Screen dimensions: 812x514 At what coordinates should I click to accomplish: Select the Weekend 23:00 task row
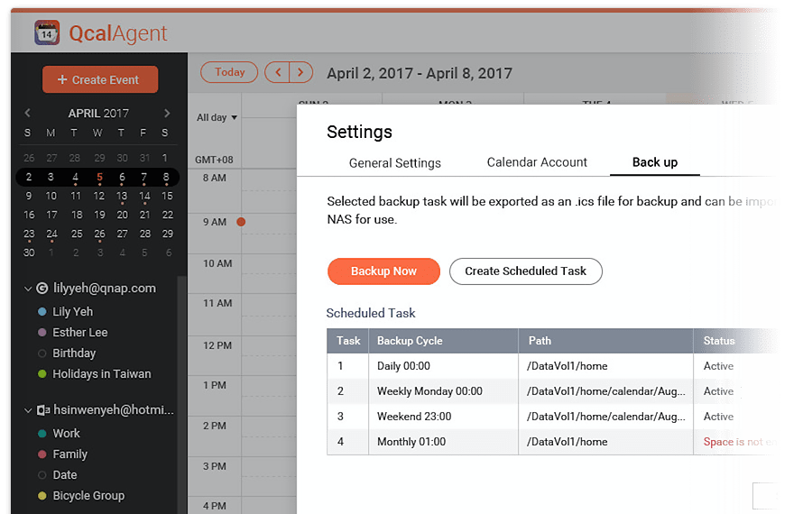[551, 417]
